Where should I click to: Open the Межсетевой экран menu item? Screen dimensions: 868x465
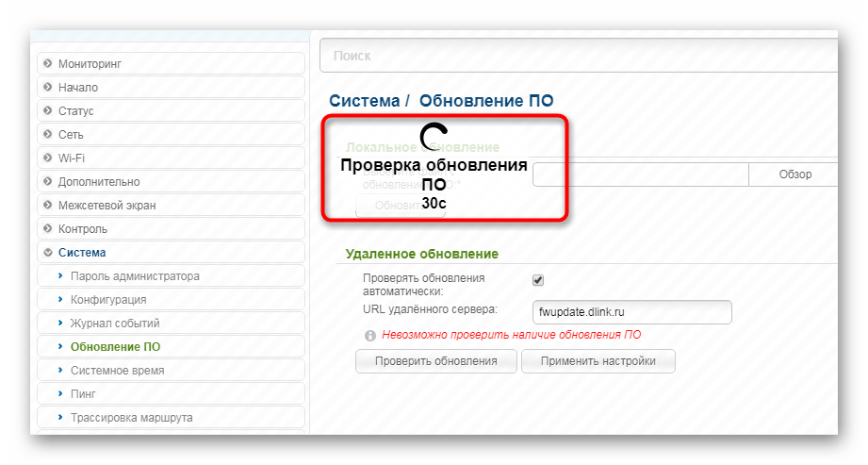pyautogui.click(x=171, y=205)
